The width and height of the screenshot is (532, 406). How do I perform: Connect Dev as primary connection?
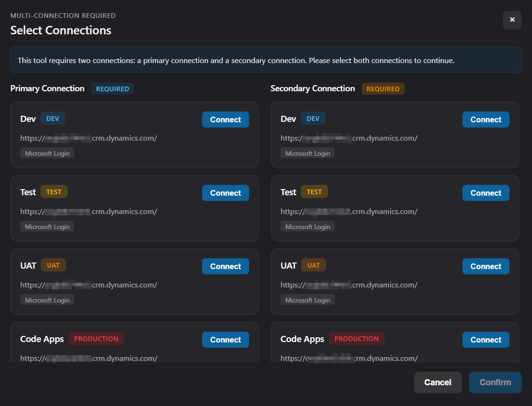(225, 119)
